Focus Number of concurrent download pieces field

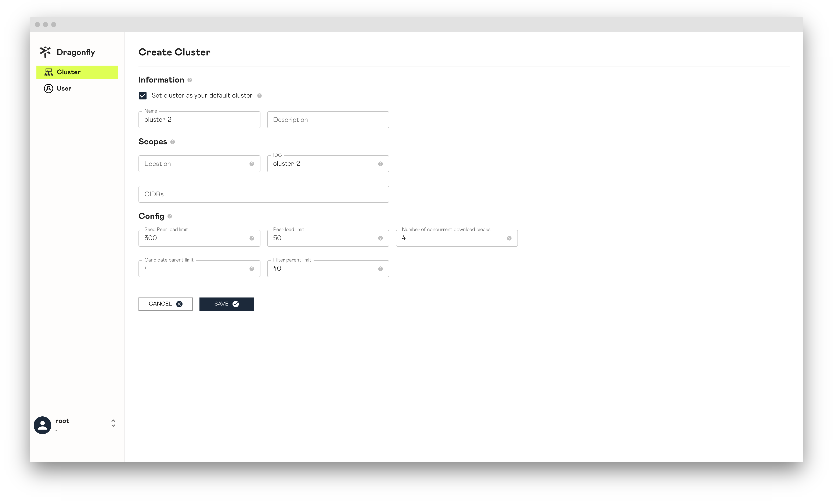point(457,238)
